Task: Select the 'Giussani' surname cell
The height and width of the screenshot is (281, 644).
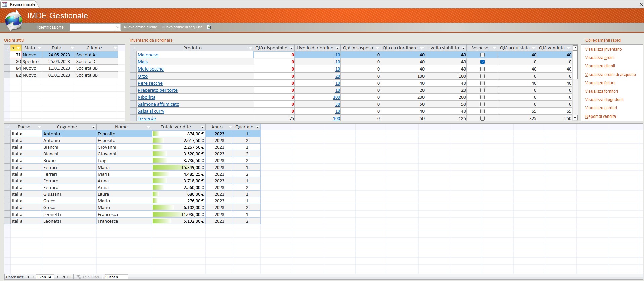Action: tap(69, 194)
